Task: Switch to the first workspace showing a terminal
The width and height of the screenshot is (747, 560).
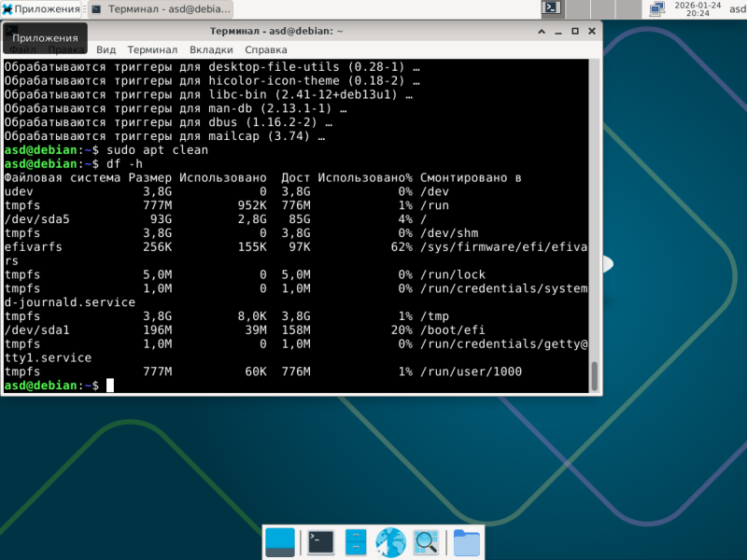Action: (552, 8)
